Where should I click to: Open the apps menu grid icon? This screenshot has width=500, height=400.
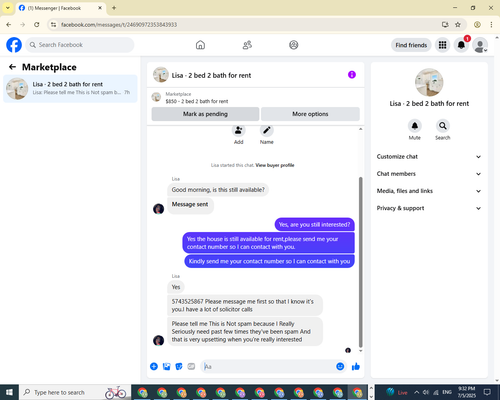(442, 45)
